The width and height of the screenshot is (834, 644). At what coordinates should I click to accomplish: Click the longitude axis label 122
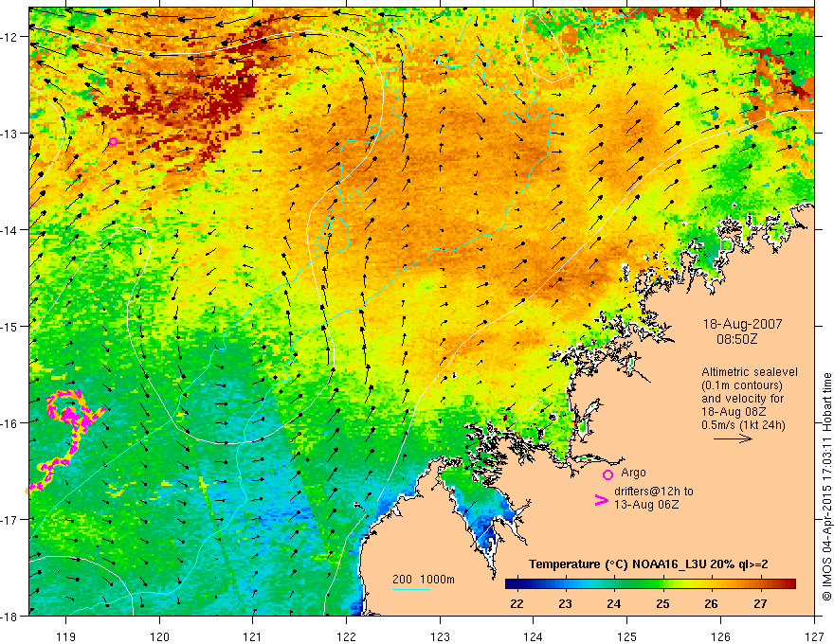click(x=346, y=636)
